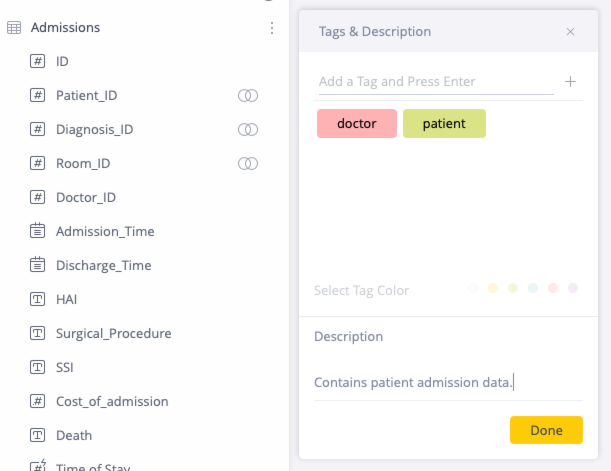Click the Admissions table grid icon
The height and width of the screenshot is (471, 611).
pyautogui.click(x=14, y=28)
